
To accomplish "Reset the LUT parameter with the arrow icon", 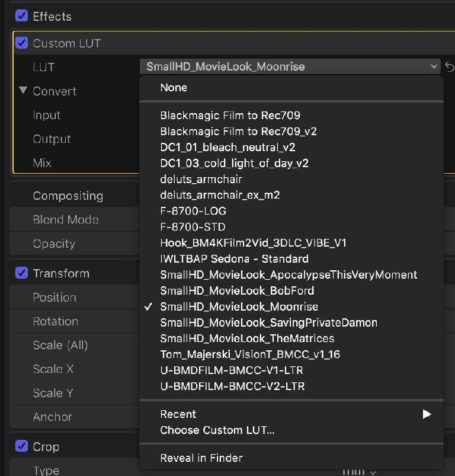I will 450,66.
